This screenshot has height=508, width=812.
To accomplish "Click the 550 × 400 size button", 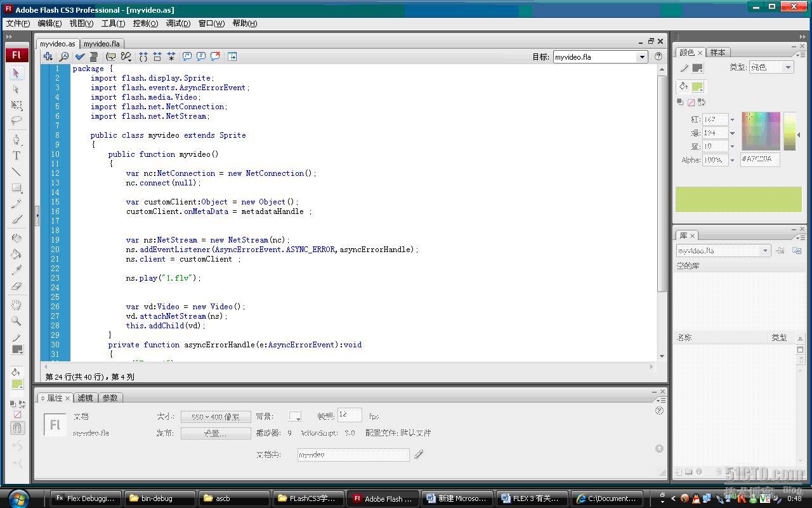I will [x=216, y=417].
